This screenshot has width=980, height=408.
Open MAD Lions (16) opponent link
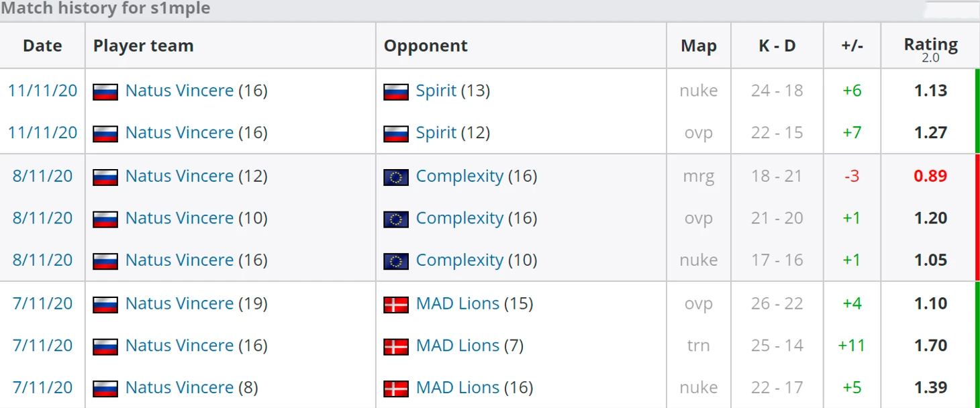pyautogui.click(x=457, y=388)
